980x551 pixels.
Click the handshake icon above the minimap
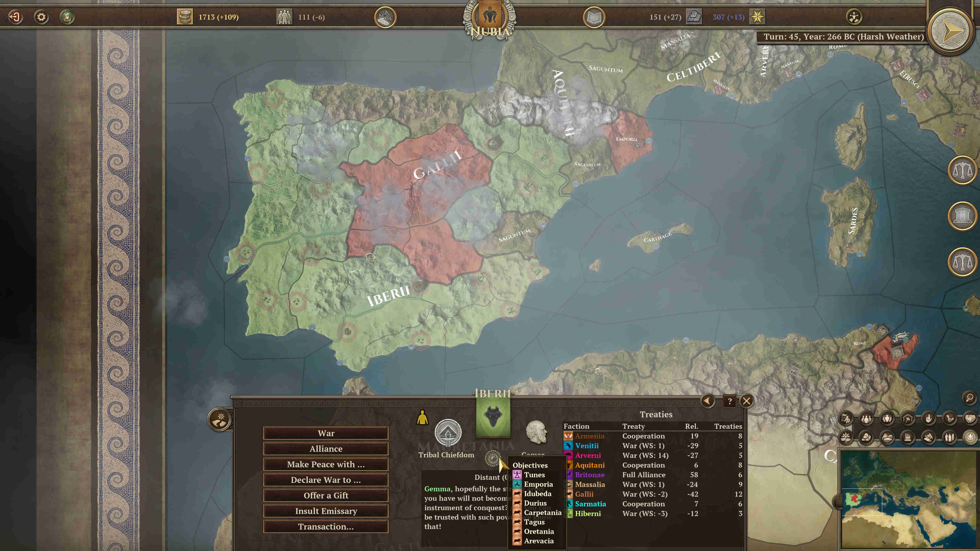click(x=970, y=419)
